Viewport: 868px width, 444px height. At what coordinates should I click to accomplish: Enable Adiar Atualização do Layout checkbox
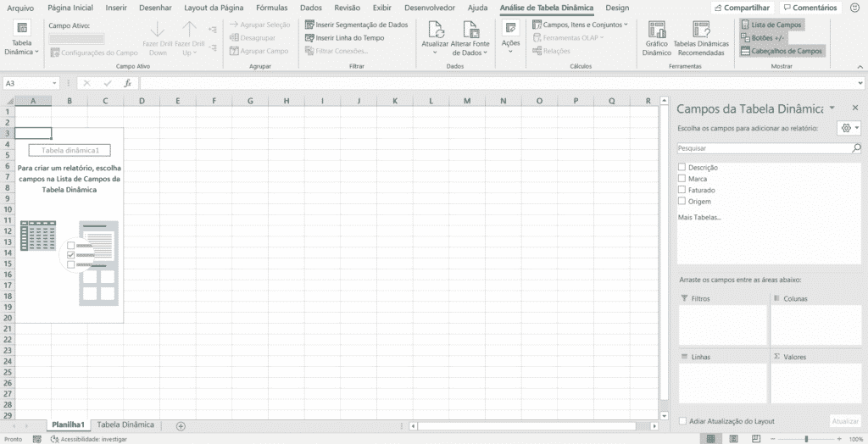click(683, 421)
